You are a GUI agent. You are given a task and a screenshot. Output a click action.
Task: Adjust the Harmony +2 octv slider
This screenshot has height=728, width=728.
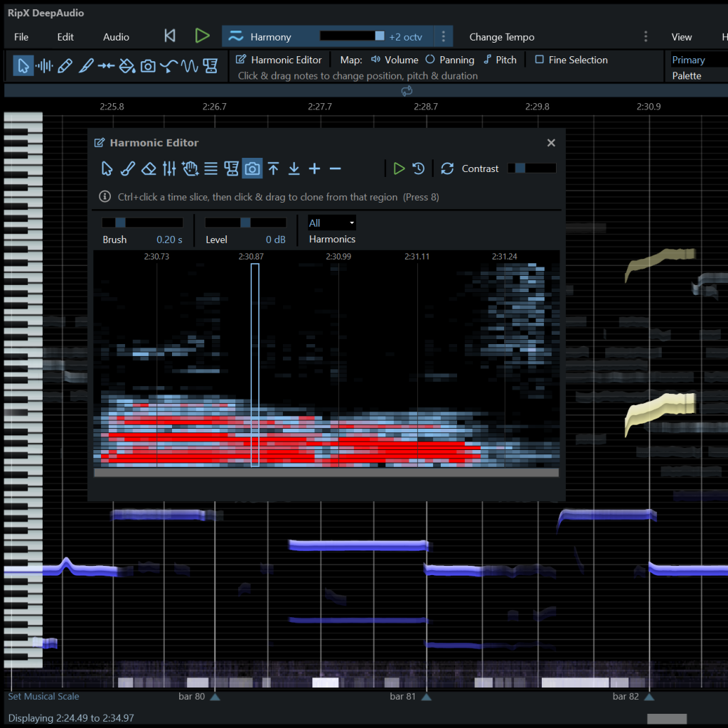pyautogui.click(x=352, y=36)
